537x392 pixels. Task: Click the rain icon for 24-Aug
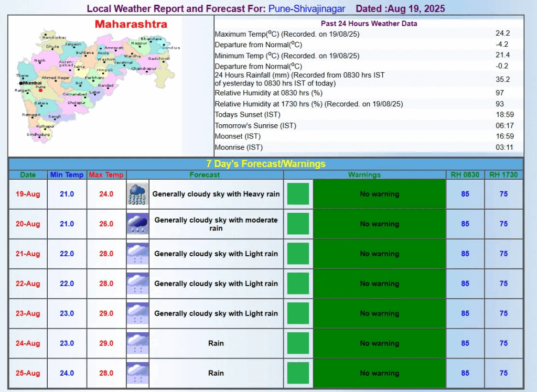(x=138, y=343)
